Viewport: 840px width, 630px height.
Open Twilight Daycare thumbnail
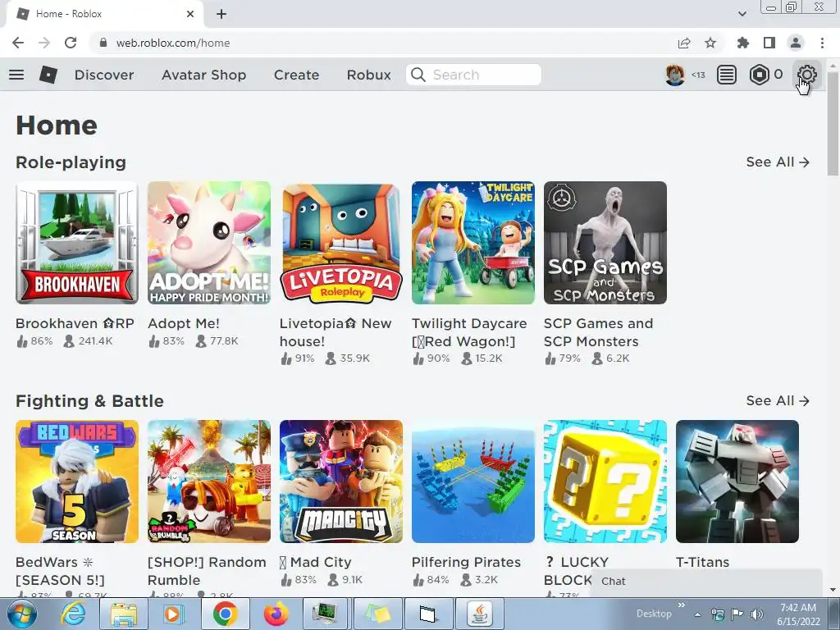[473, 243]
